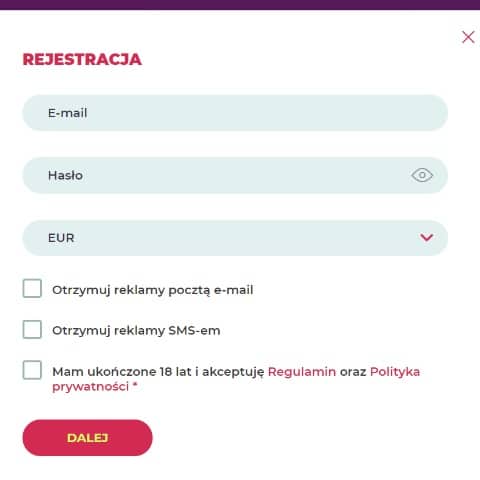Close the registration dialog with X icon
The width and height of the screenshot is (480, 480).
[x=468, y=37]
